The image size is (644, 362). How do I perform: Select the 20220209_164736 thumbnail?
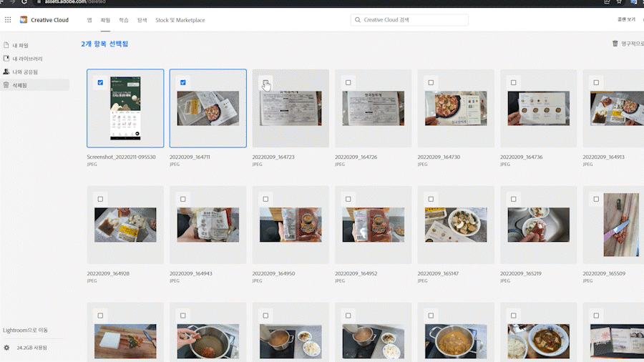coord(538,108)
